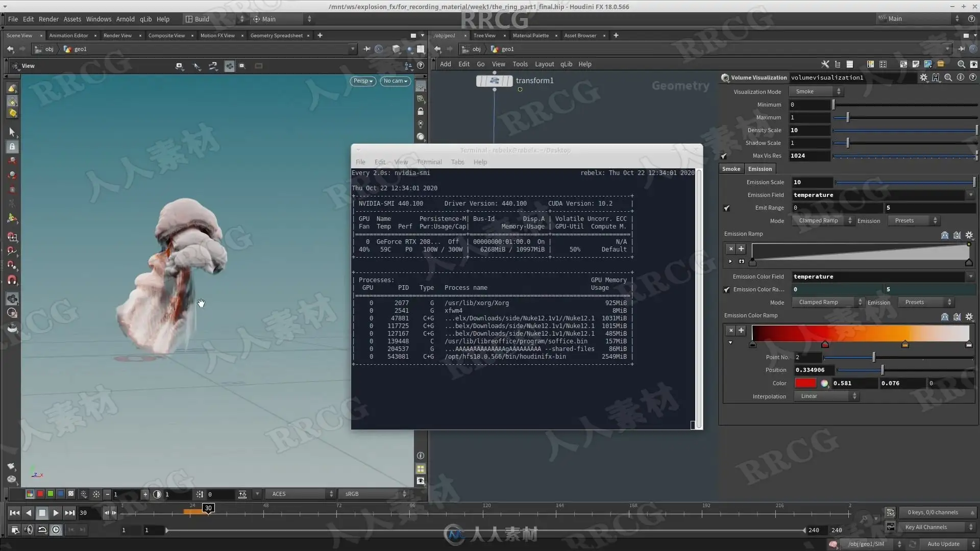The width and height of the screenshot is (980, 551).
Task: Click the Position slider of ramp point
Action: pyautogui.click(x=905, y=370)
